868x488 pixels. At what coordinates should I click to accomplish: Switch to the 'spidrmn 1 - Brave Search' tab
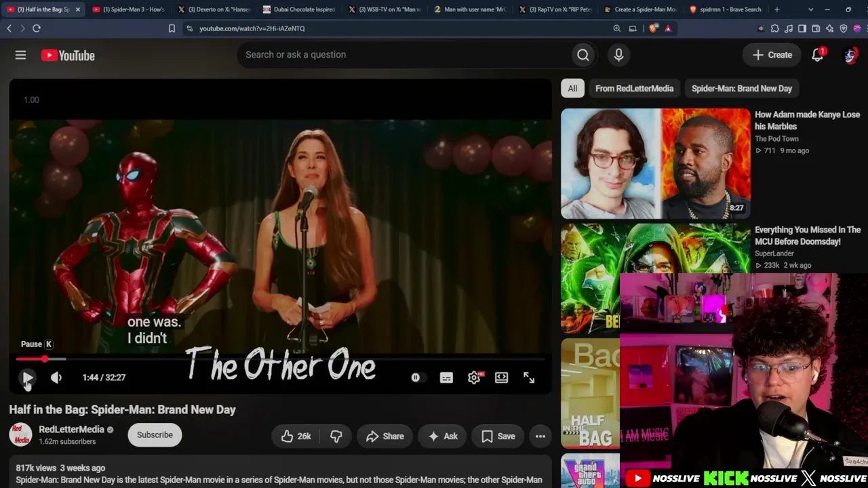point(726,9)
